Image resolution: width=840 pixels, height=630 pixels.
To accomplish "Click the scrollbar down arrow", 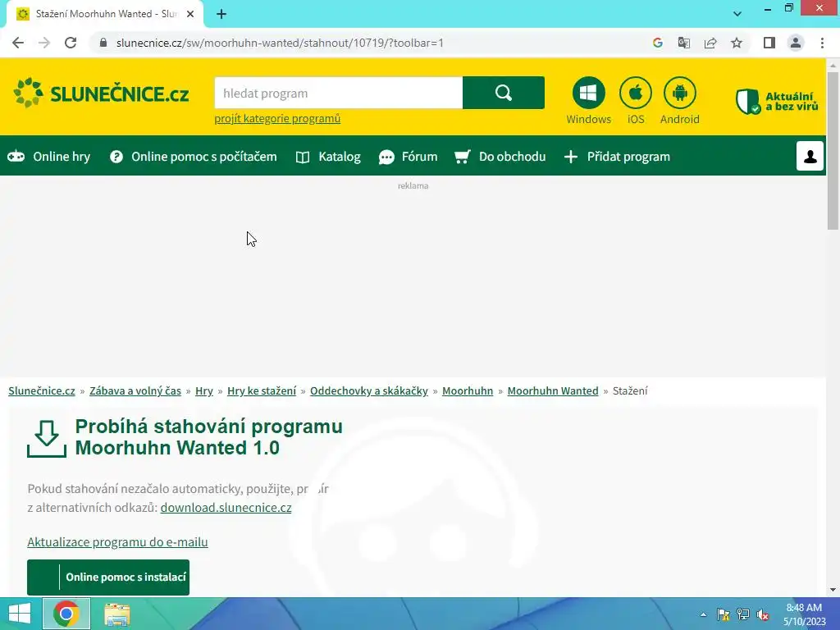I will point(833,590).
